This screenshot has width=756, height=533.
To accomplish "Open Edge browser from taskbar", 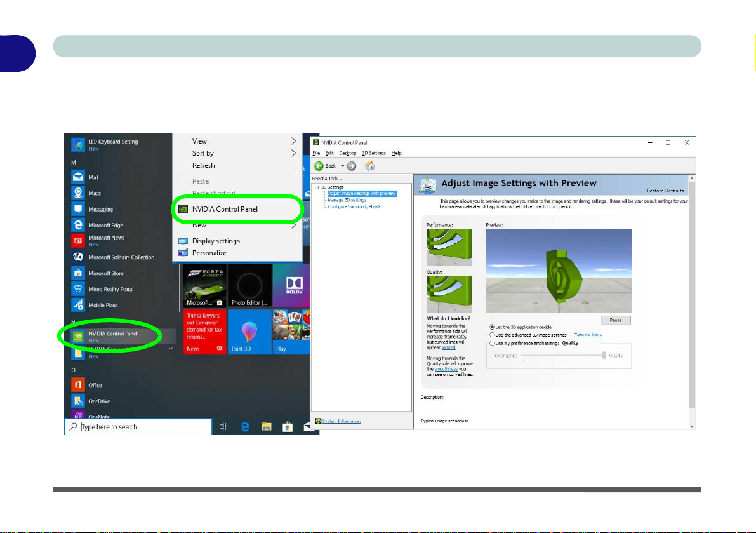I will click(x=244, y=426).
